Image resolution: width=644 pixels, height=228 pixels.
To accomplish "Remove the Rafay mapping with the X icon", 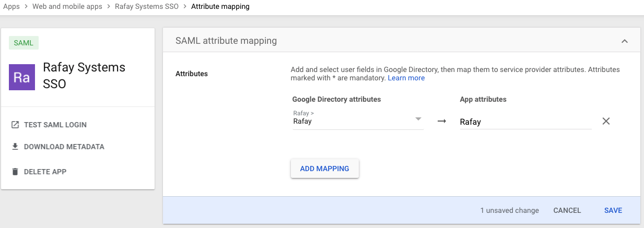I will point(606,121).
